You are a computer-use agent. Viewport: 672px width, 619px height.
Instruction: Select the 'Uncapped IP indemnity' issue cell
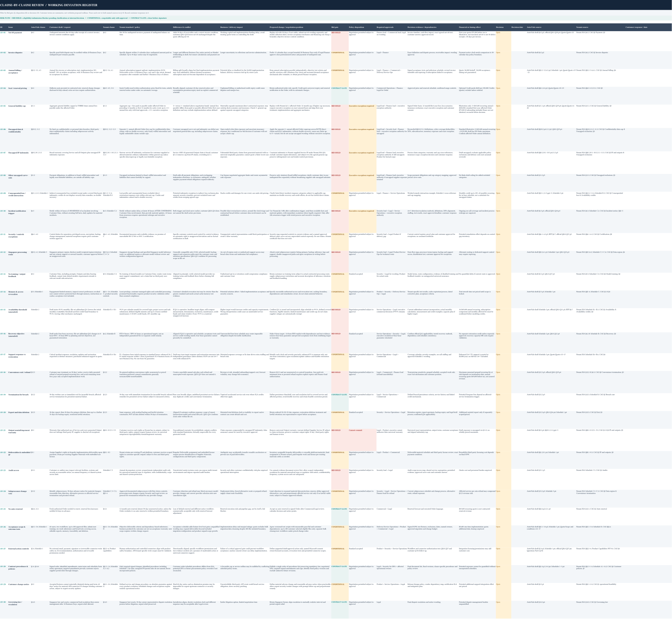[x=19, y=162]
